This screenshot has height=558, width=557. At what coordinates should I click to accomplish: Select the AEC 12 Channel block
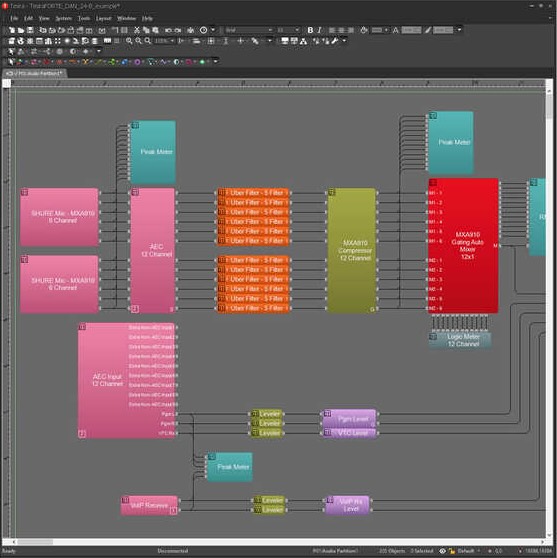(153, 251)
